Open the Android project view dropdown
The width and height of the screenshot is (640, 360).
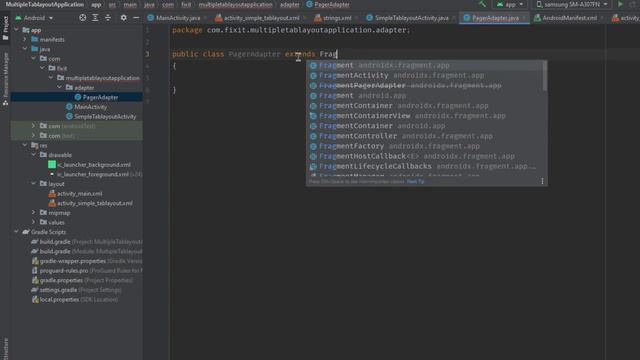click(34, 18)
